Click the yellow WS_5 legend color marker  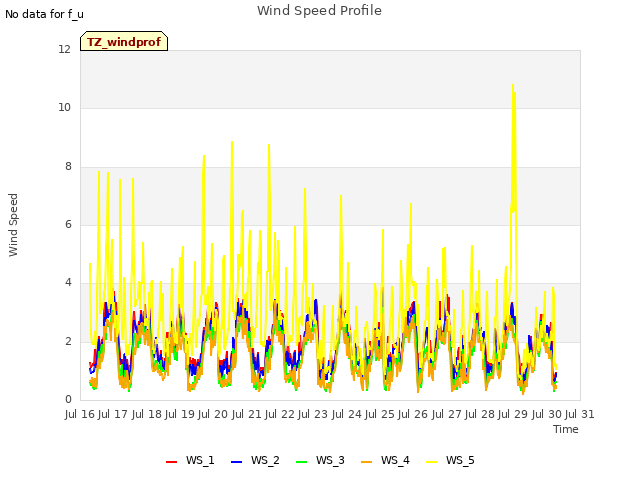(431, 462)
